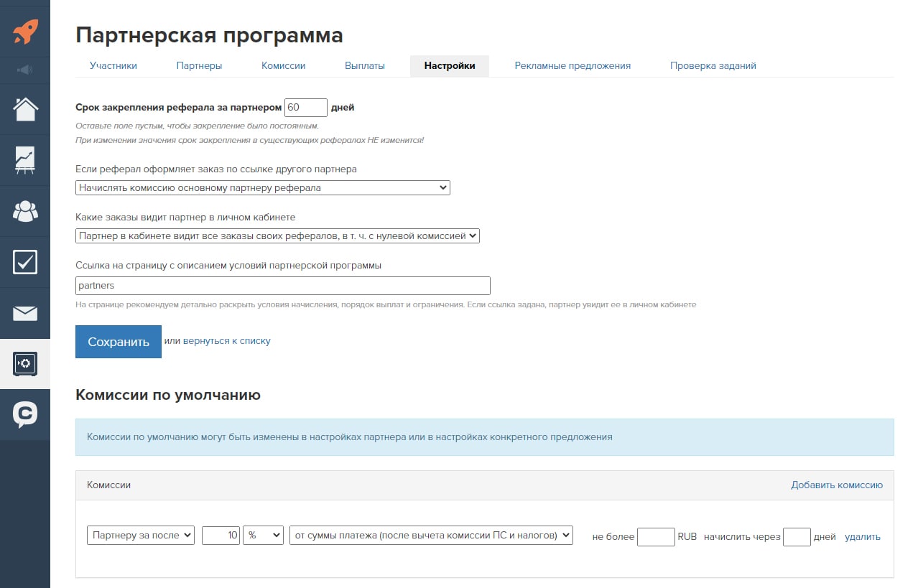Open the Рекламные предложения tab
This screenshot has width=918, height=588.
pos(572,65)
